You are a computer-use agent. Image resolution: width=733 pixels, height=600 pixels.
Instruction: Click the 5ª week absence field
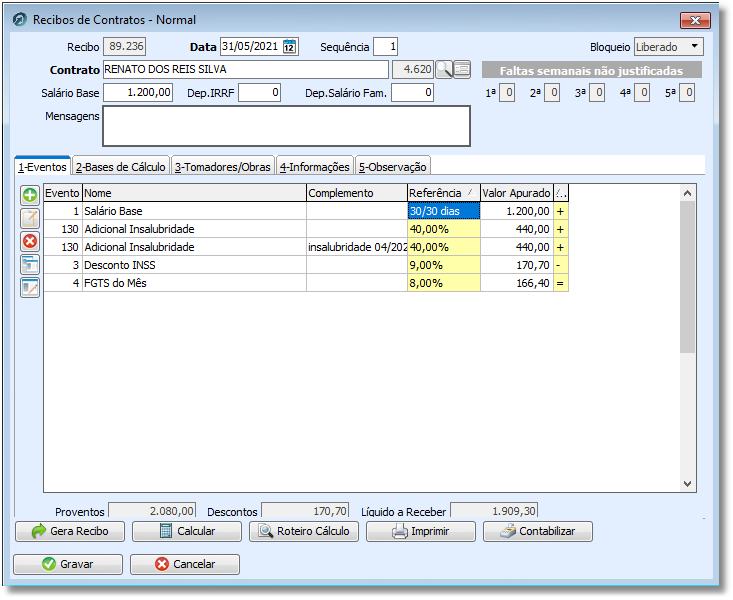[x=687, y=93]
